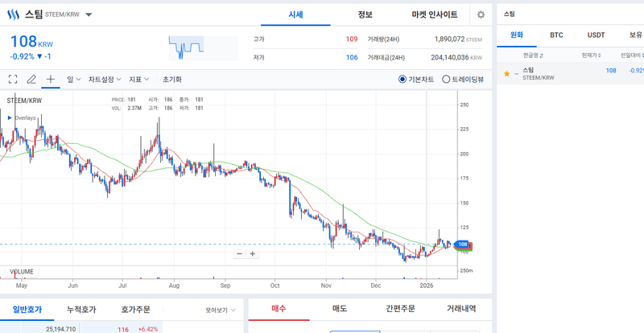
Task: Activate the crosshair cursor tool
Action: click(x=50, y=80)
